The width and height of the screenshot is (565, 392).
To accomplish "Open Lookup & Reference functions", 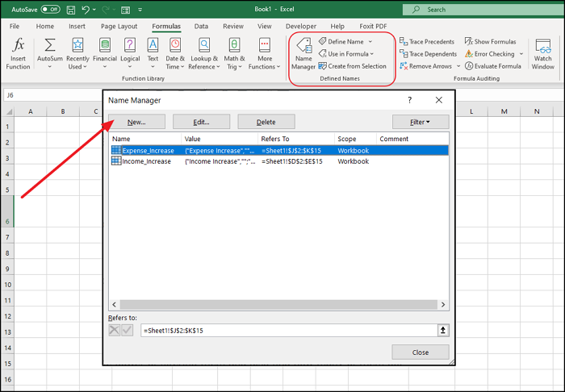I will click(204, 54).
